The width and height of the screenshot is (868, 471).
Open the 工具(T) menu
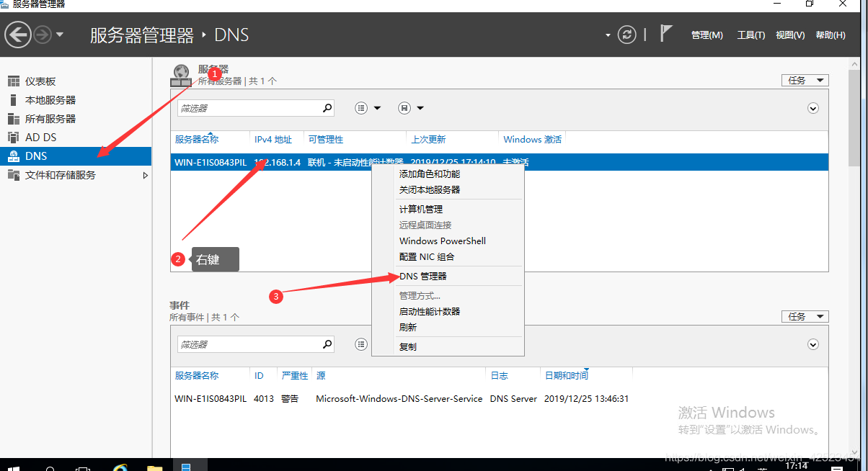pos(750,35)
